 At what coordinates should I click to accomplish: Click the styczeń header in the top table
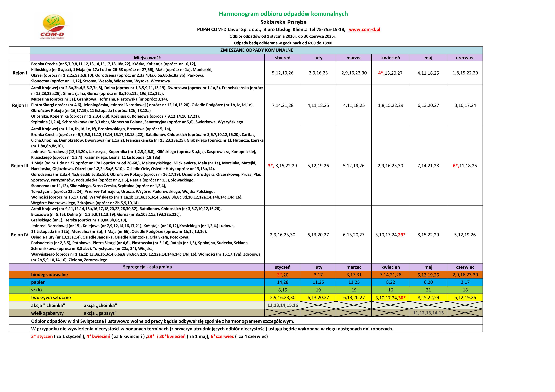point(282,58)
